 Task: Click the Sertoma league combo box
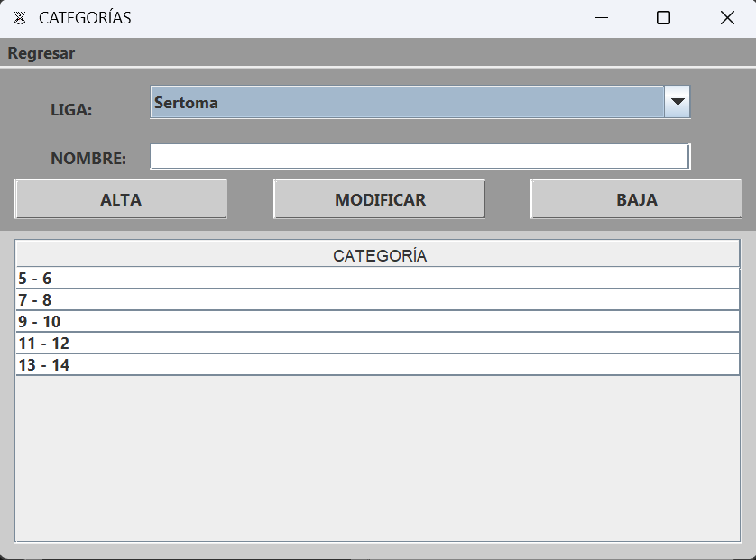[x=407, y=103]
